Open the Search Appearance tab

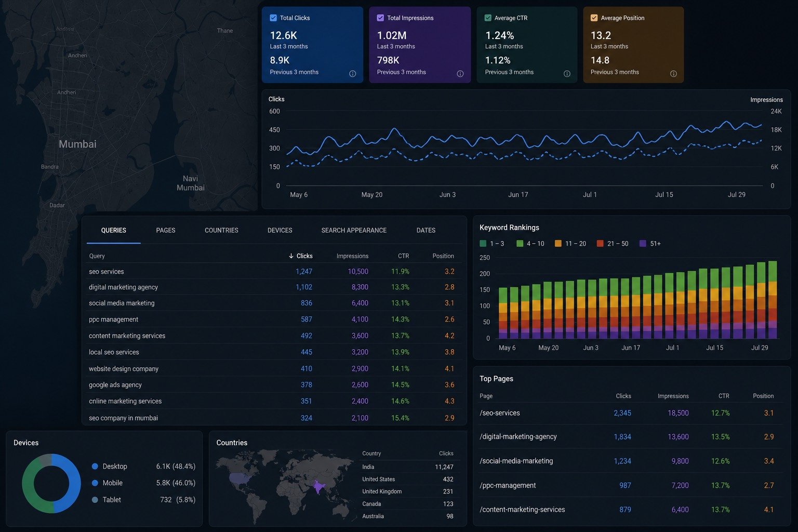pos(354,230)
